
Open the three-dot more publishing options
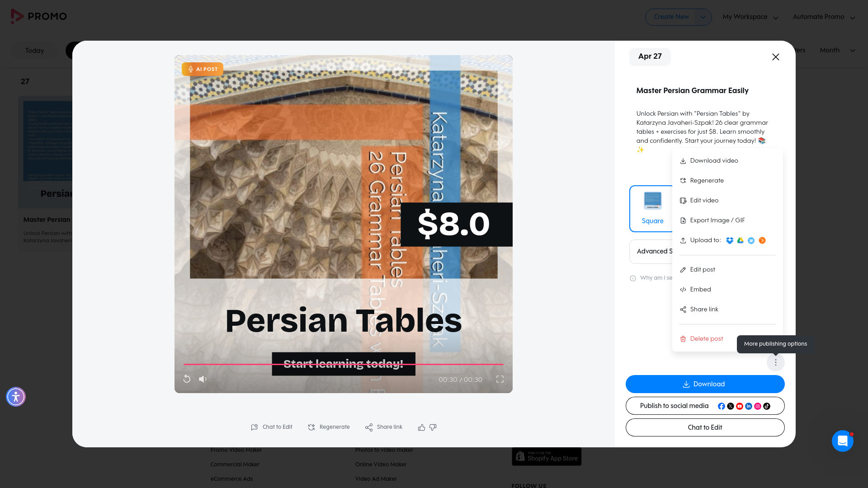pyautogui.click(x=776, y=362)
